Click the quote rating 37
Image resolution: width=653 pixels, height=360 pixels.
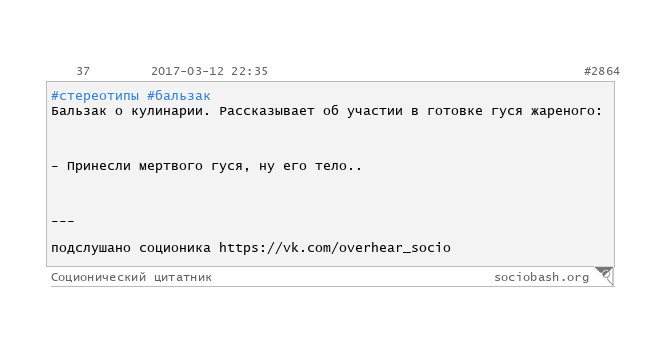(x=83, y=71)
